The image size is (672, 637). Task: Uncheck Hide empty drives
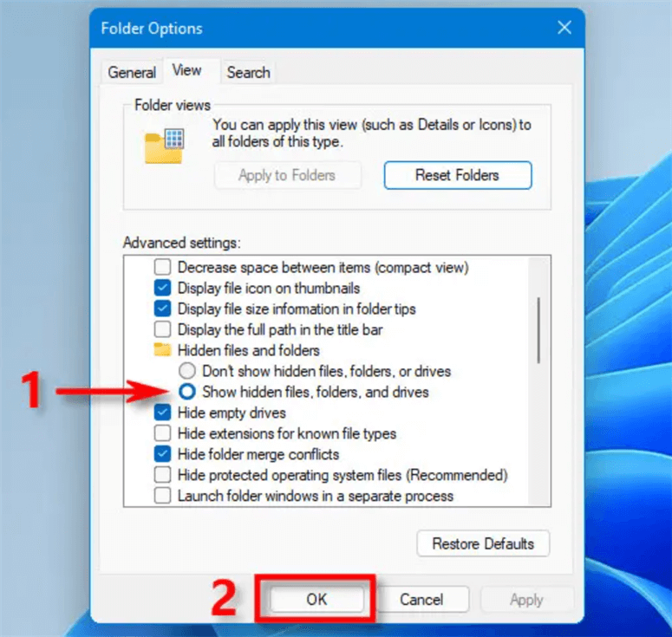pyautogui.click(x=162, y=413)
